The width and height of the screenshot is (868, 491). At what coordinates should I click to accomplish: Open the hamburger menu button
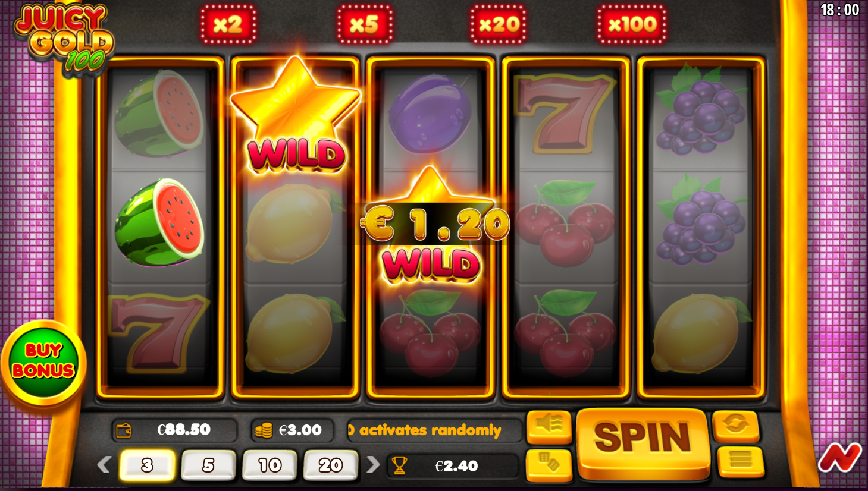pos(740,462)
